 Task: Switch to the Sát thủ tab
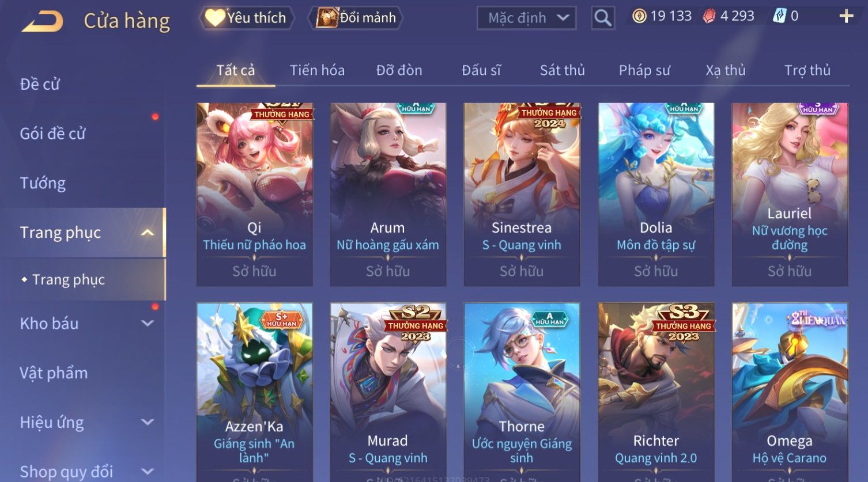[562, 70]
